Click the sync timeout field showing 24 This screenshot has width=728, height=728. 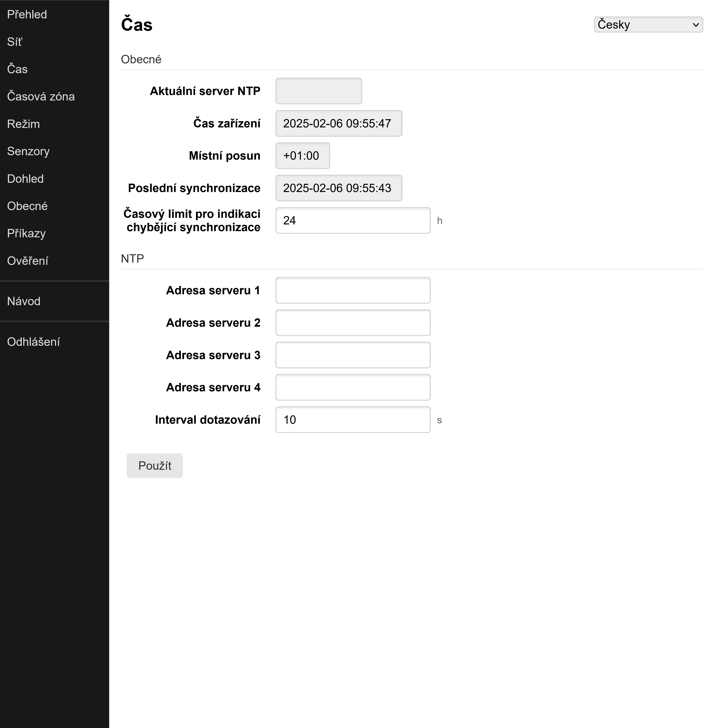(x=352, y=220)
